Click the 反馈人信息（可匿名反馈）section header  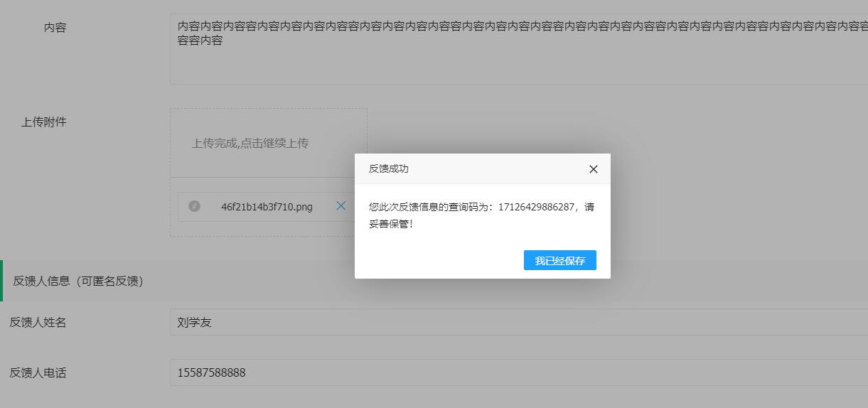point(78,281)
